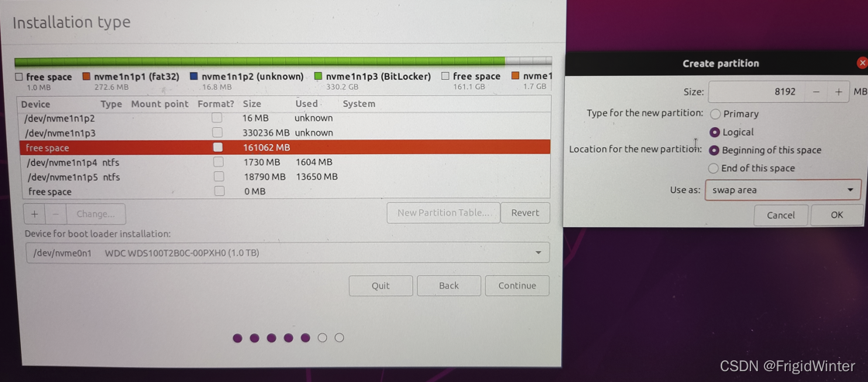Screen dimensions: 868x382
Task: Click the System column header
Action: coord(359,104)
